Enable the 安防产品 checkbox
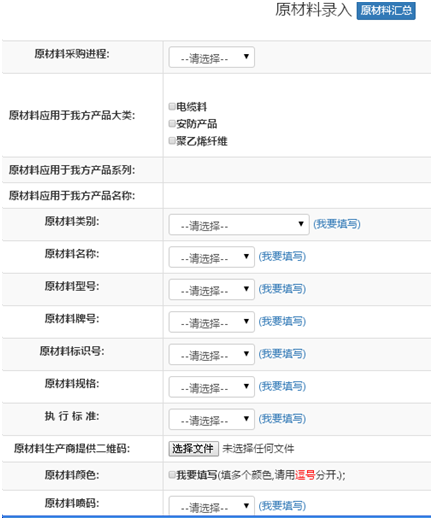The height and width of the screenshot is (520, 433). coord(172,124)
